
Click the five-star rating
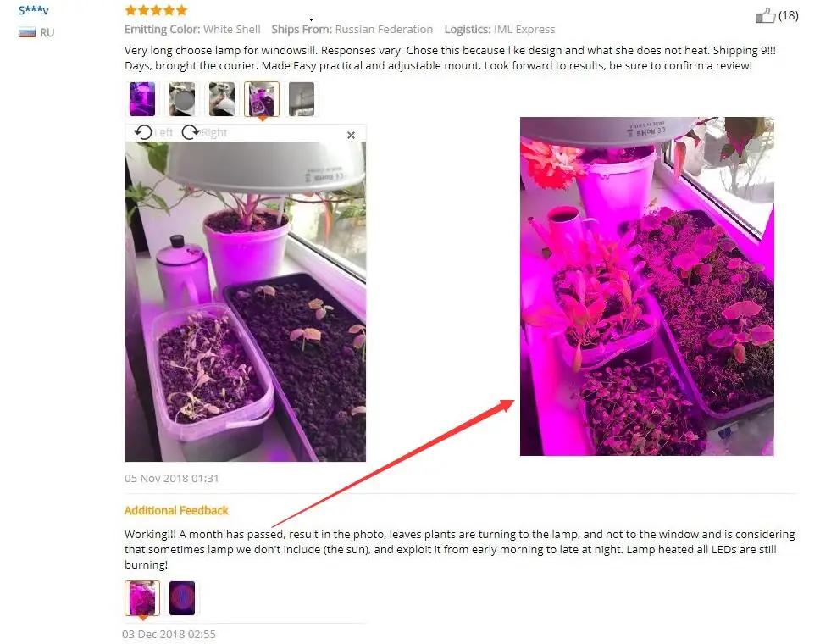(156, 10)
